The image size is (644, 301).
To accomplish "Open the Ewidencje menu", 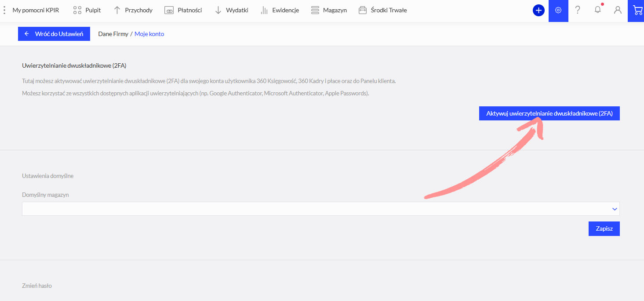I will click(280, 10).
